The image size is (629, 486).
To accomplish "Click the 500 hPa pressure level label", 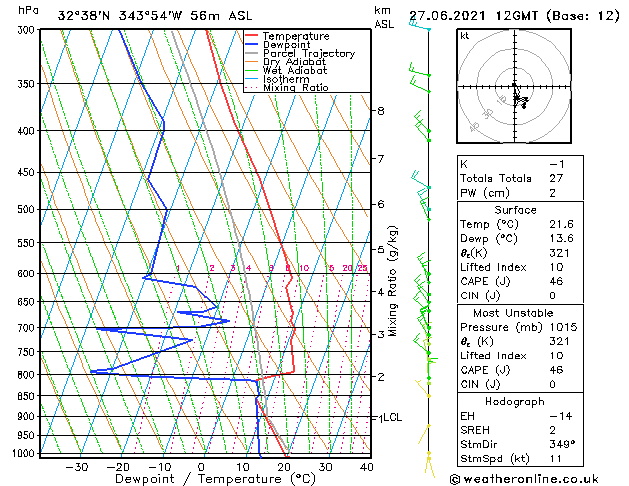I will pyautogui.click(x=26, y=209).
